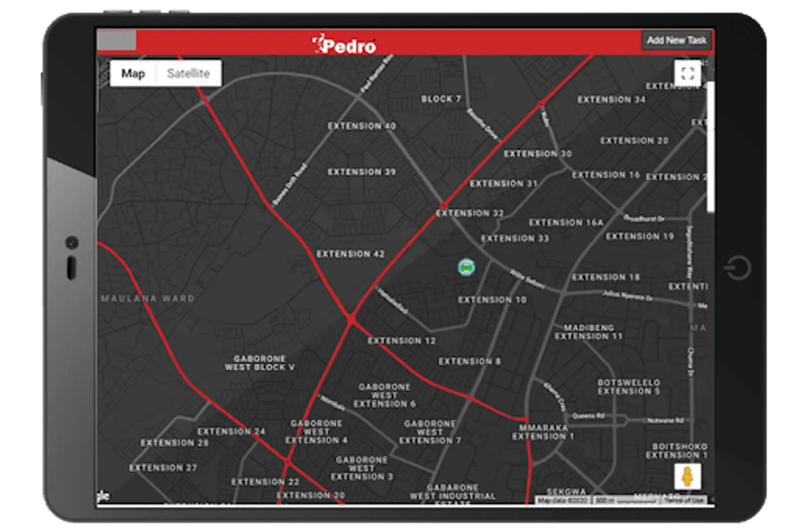Click the tablet home button

[x=737, y=267]
